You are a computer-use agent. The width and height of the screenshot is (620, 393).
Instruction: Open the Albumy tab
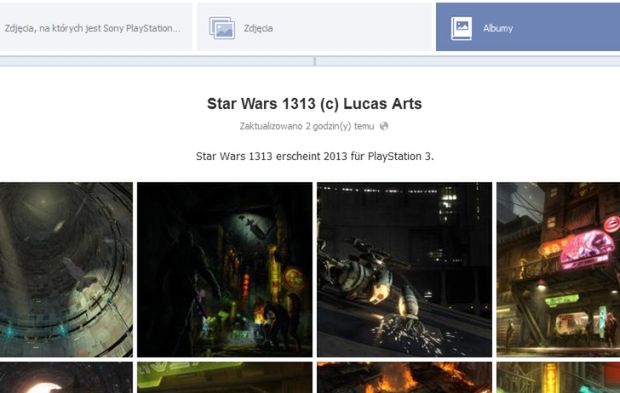pyautogui.click(x=528, y=27)
